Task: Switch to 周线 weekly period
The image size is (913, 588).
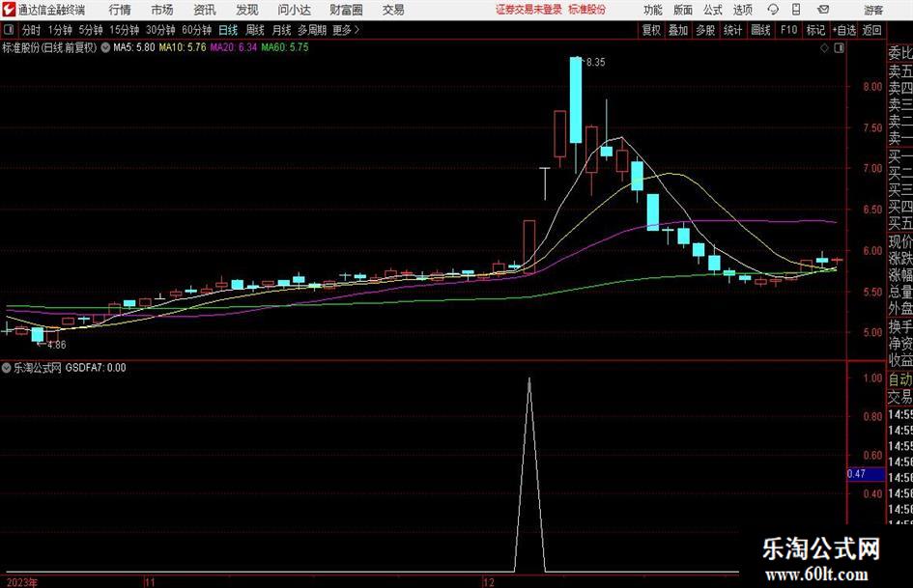Action: coord(255,30)
